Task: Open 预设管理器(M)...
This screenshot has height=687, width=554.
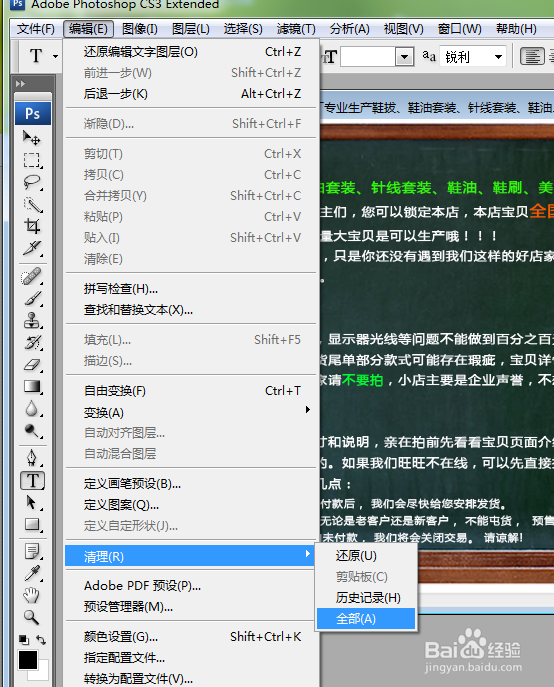Action: point(191,607)
